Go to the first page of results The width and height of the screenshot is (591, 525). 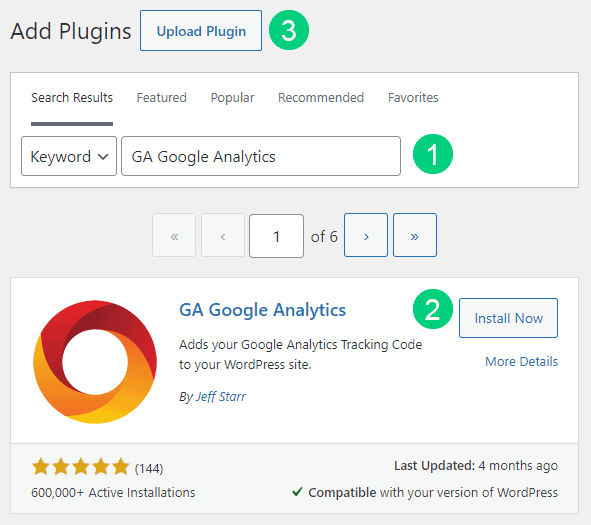[174, 236]
